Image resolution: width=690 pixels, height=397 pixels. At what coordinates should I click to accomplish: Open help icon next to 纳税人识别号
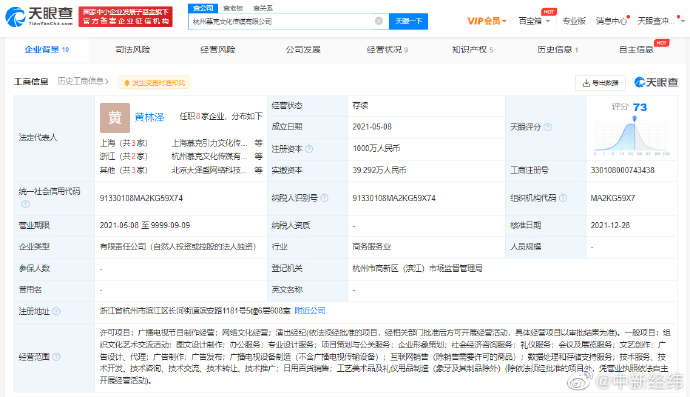[x=325, y=198]
